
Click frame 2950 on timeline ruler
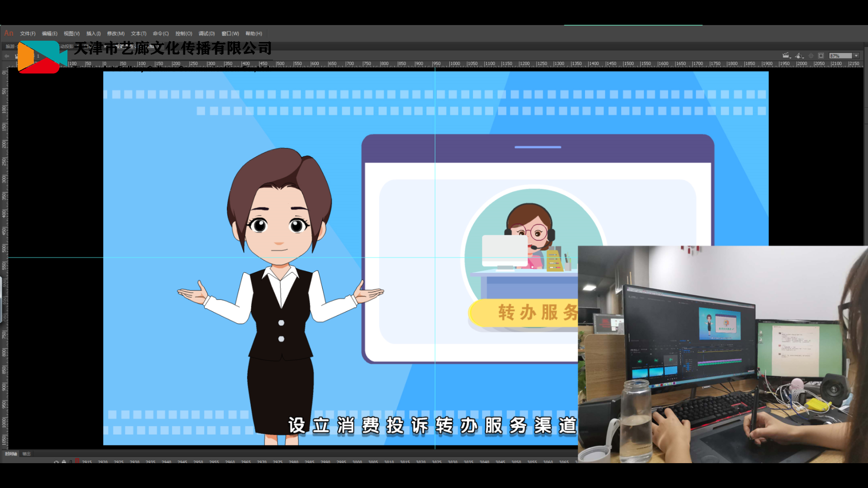point(198,462)
